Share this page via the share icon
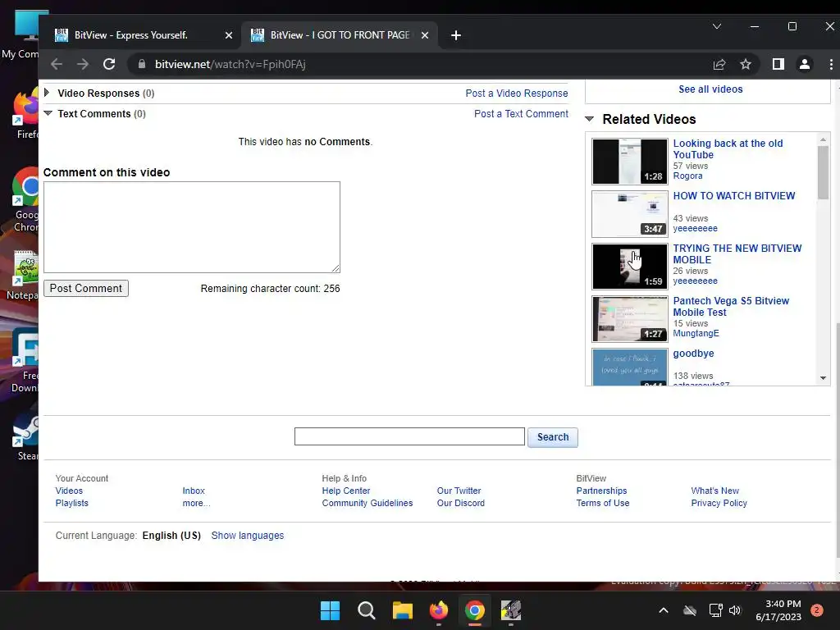The width and height of the screenshot is (840, 630). tap(719, 64)
